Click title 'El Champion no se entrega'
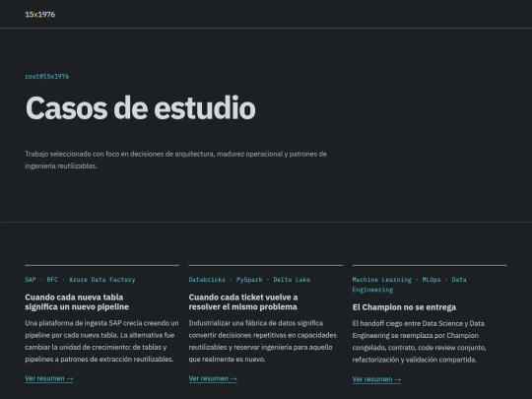 pyautogui.click(x=404, y=307)
